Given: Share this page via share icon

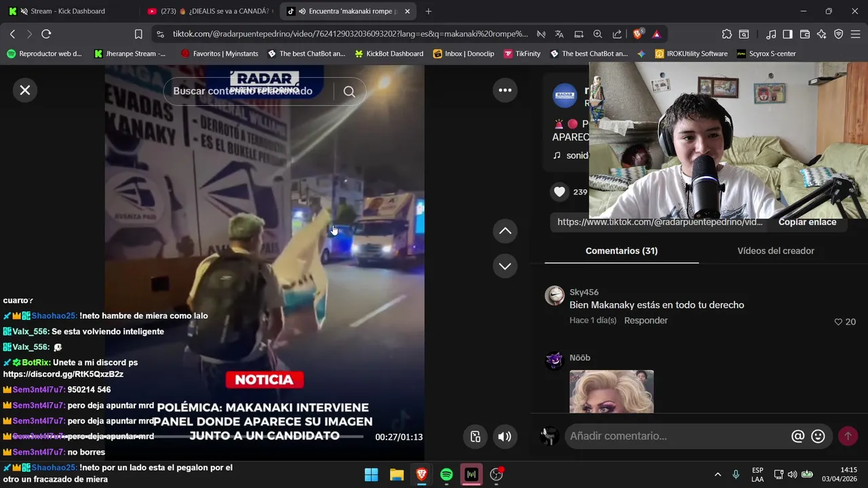Looking at the screenshot, I should pyautogui.click(x=617, y=34).
